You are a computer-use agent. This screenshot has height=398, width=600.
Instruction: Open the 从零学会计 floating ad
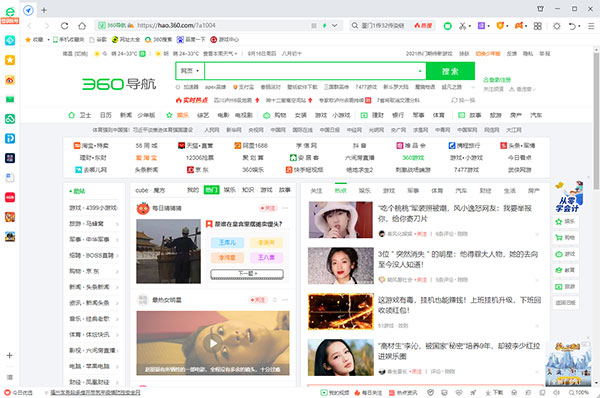click(x=569, y=197)
